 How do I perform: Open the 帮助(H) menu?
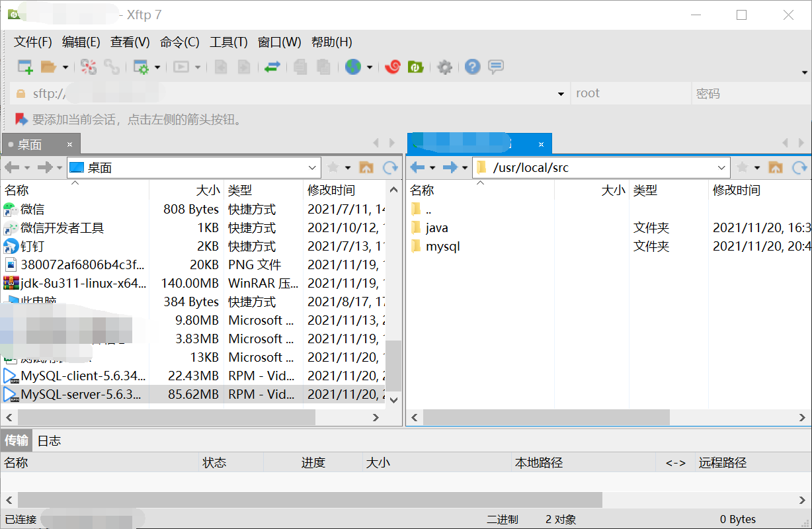[332, 42]
